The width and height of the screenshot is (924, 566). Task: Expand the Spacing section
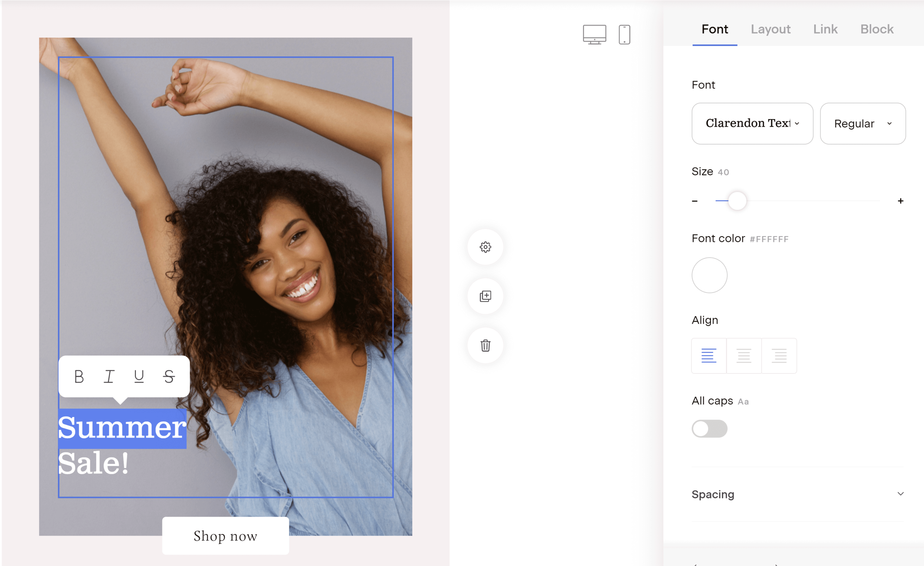[x=797, y=494]
